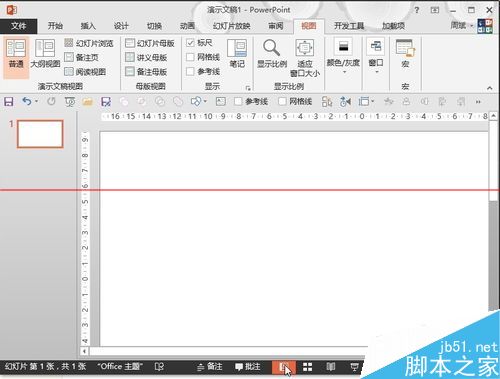The width and height of the screenshot is (500, 379).
Task: Select slide 1 thumbnail
Action: [40, 134]
